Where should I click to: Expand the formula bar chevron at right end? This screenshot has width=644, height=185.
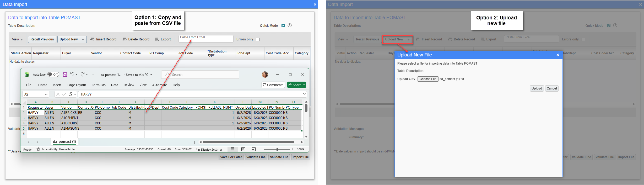[x=304, y=94]
